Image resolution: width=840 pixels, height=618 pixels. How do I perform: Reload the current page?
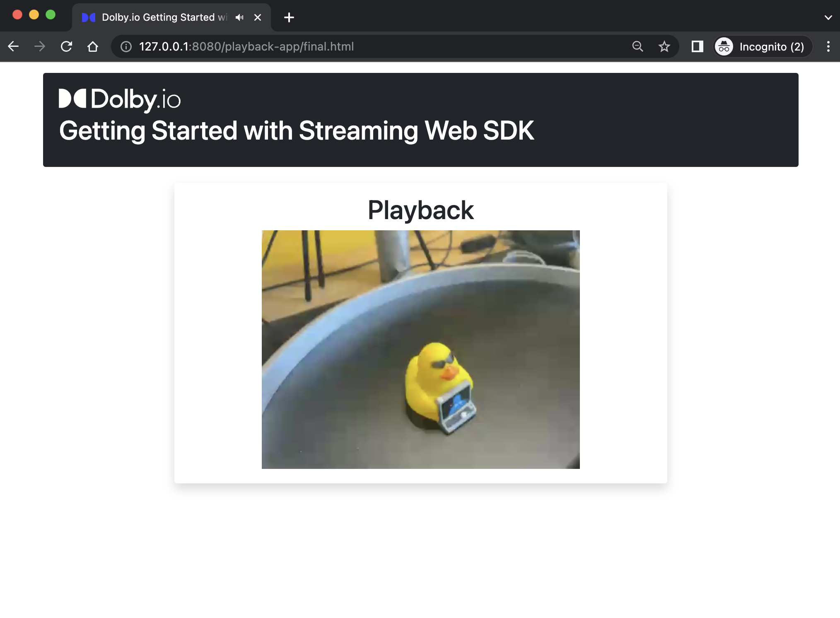(66, 46)
